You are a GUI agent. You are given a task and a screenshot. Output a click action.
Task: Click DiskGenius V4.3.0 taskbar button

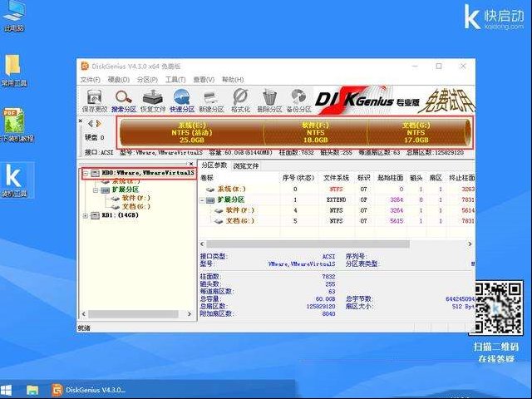(x=88, y=390)
